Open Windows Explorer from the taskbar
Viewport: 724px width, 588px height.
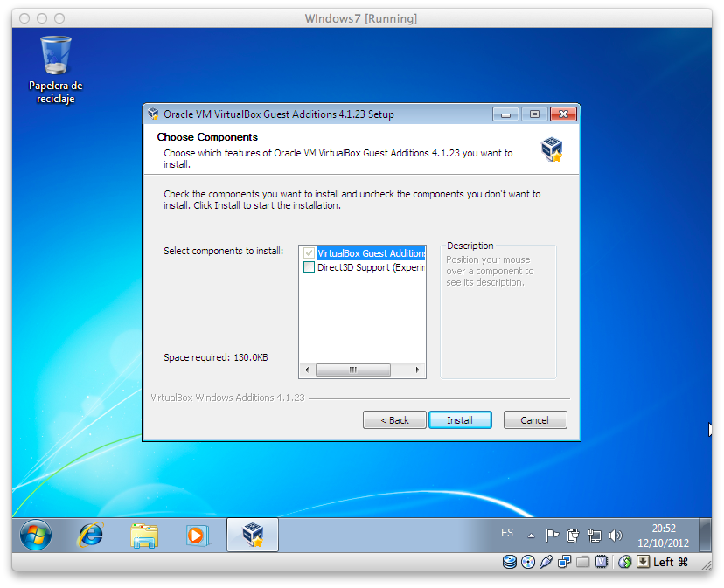click(144, 536)
